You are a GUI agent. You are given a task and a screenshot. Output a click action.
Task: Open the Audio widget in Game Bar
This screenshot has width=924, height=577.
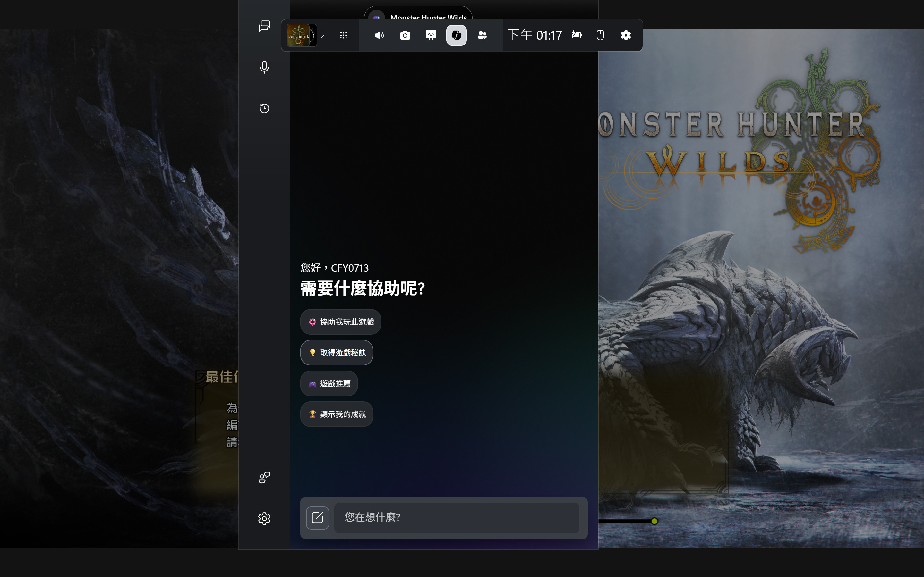pos(379,36)
